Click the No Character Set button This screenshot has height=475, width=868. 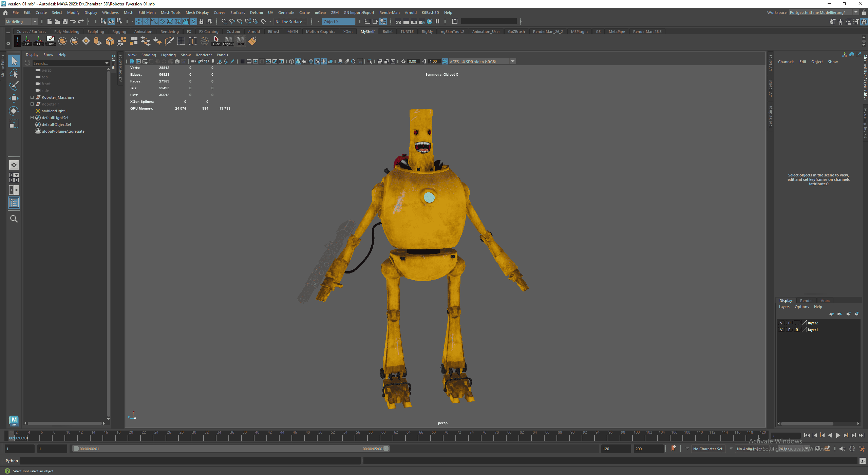pos(707,449)
